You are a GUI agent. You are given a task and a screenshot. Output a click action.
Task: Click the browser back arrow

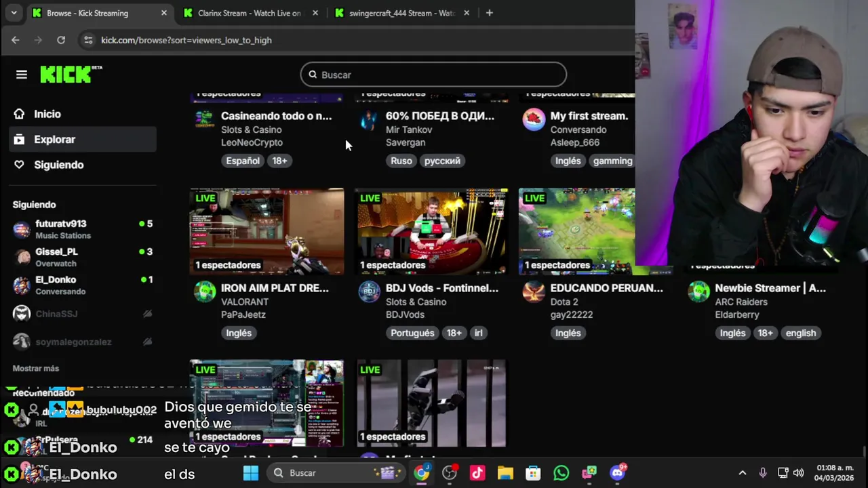pyautogui.click(x=15, y=40)
